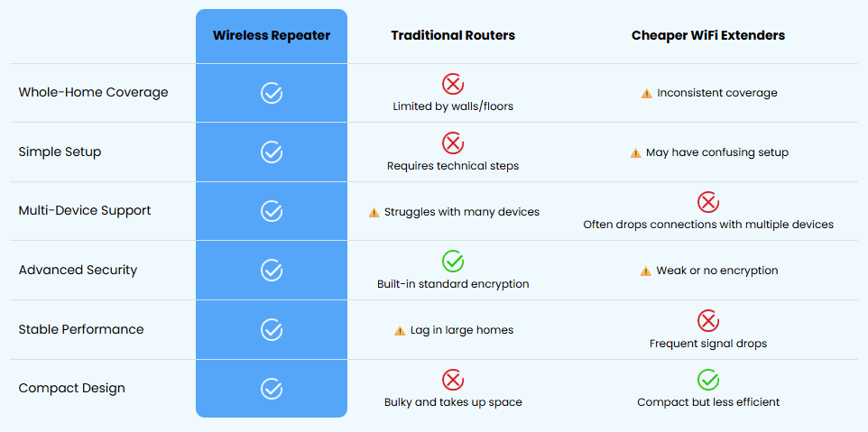
Task: Click the red X above 'Frequent signal drops'
Action: coord(708,321)
